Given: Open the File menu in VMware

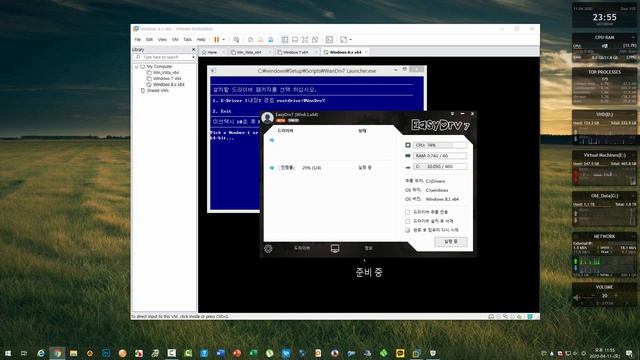Looking at the screenshot, I should click(x=138, y=40).
